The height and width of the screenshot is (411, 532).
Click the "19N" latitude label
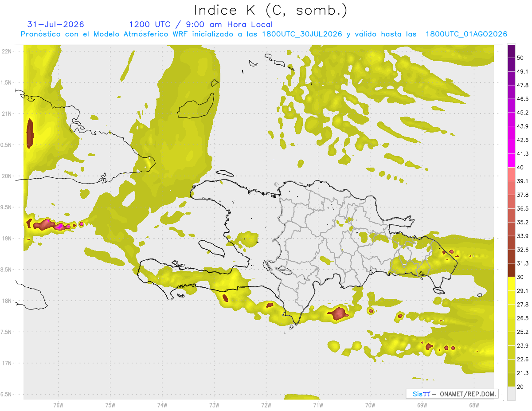(7, 239)
